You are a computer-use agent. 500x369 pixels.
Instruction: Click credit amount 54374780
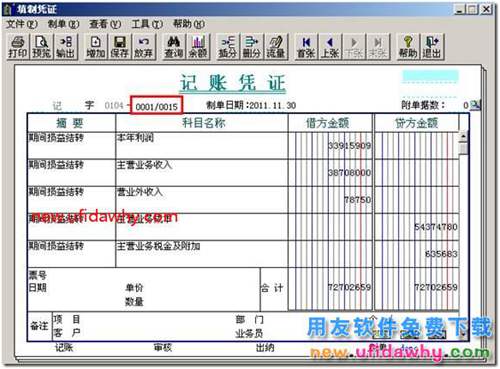pyautogui.click(x=436, y=227)
